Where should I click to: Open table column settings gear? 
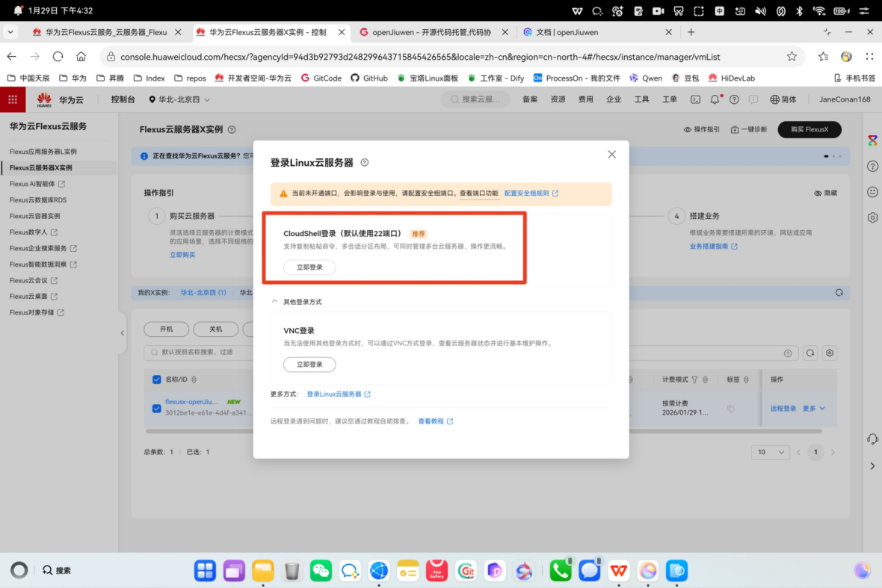coord(830,353)
